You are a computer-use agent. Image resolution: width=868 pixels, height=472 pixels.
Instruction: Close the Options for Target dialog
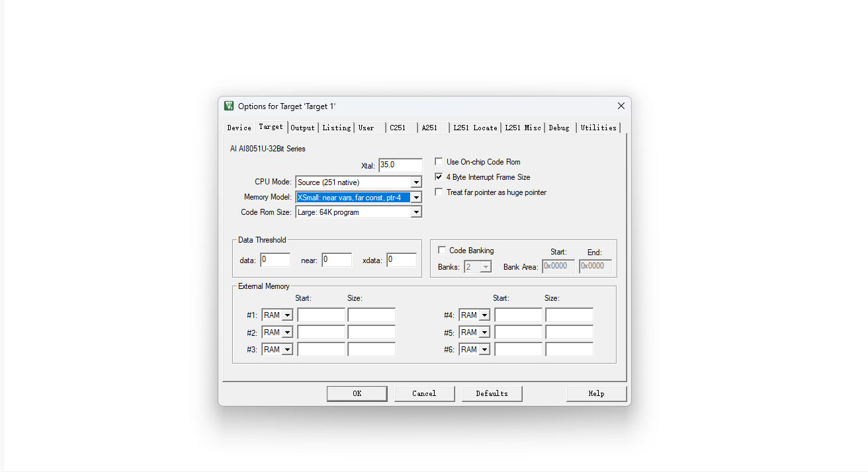621,106
